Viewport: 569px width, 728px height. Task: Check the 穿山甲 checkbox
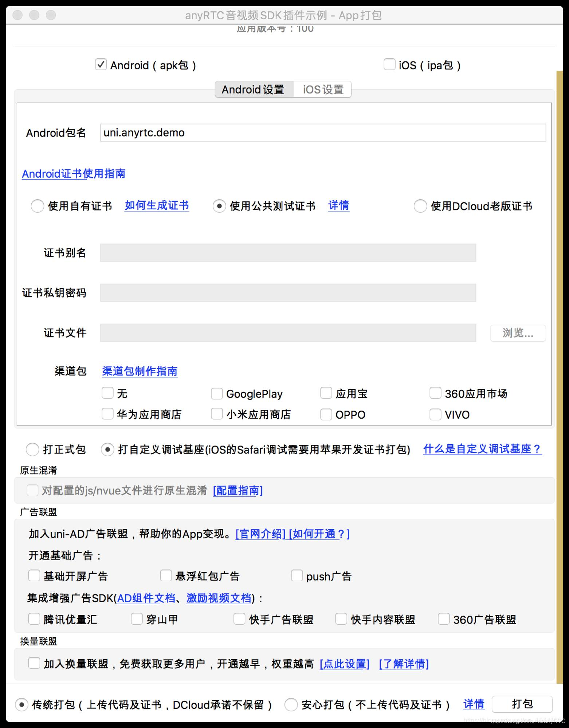[137, 619]
